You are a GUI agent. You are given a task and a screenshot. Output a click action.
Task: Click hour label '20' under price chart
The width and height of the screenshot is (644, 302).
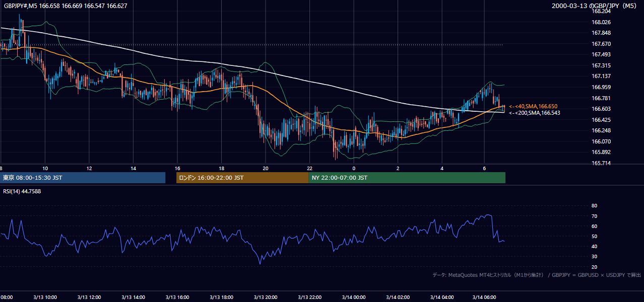(266, 168)
